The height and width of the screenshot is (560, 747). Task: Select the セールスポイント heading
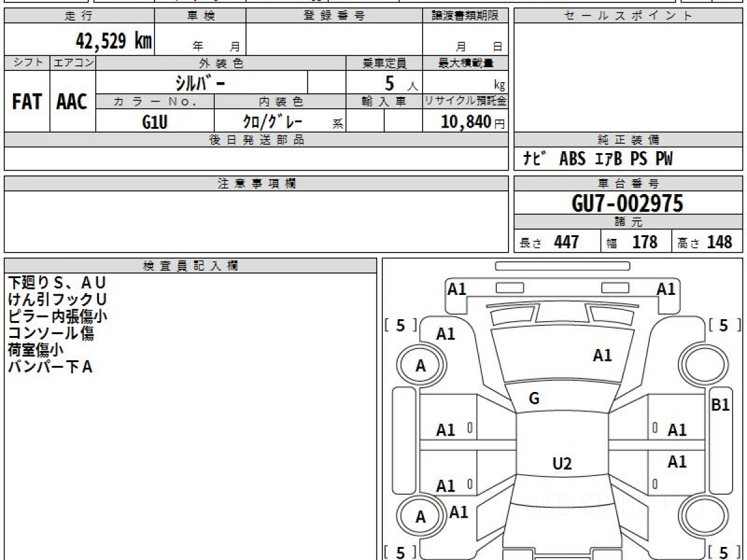pyautogui.click(x=628, y=16)
